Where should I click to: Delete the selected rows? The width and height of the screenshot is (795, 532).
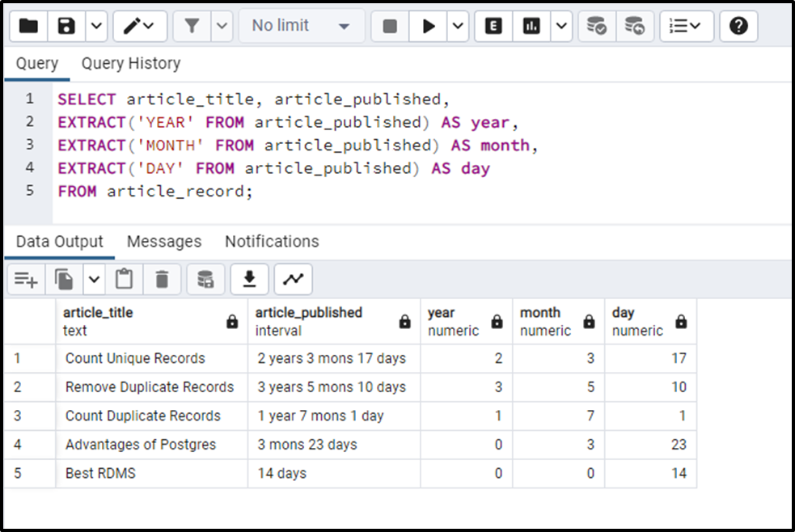(162, 278)
